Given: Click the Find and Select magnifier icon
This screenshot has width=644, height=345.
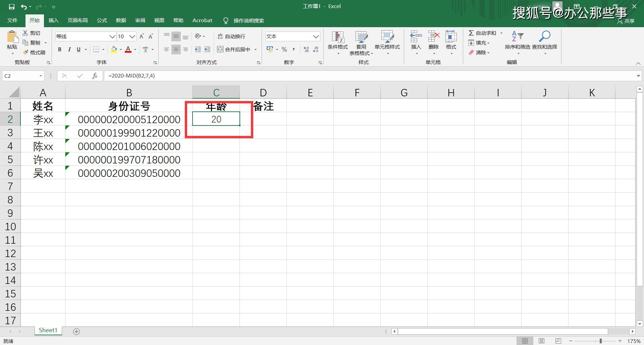Looking at the screenshot, I should (x=544, y=37).
